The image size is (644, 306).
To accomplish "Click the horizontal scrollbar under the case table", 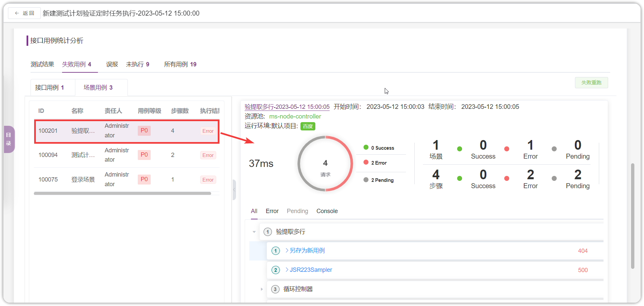I will click(x=122, y=193).
